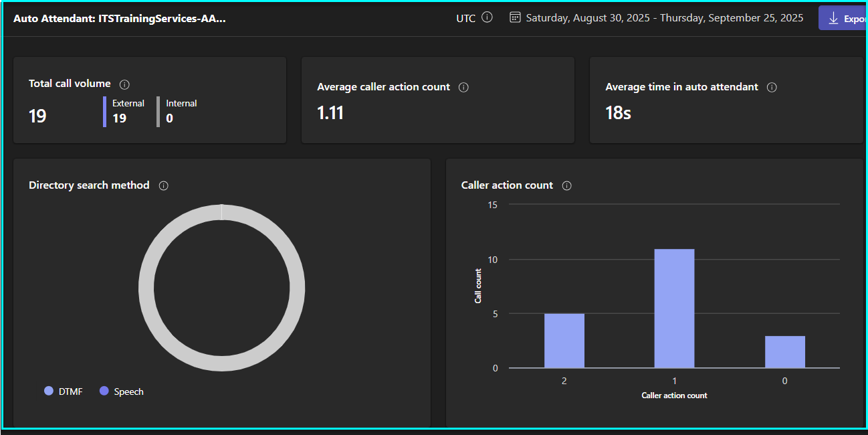Click the info icon next to UTC
Image resolution: width=868 pixels, height=435 pixels.
click(x=487, y=17)
